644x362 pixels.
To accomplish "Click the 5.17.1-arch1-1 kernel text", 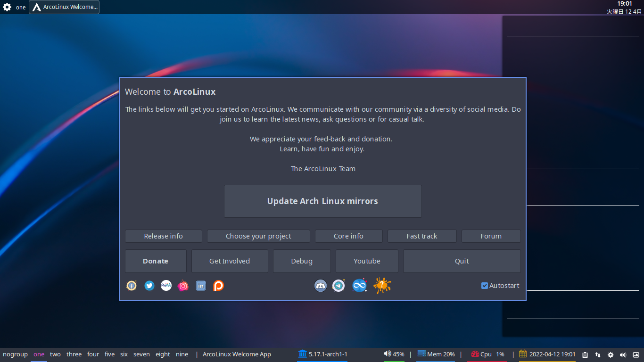I will pos(328,354).
